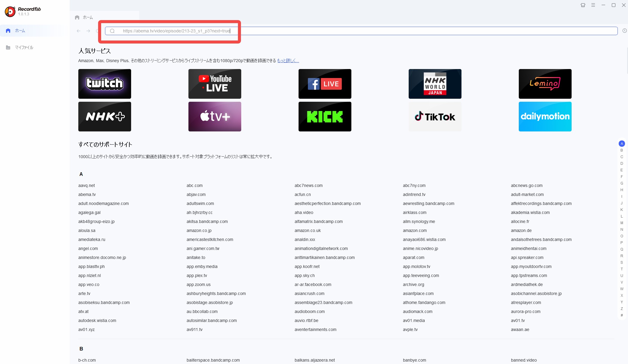Open b-ch.com site link
The image size is (628, 364).
pos(87,360)
